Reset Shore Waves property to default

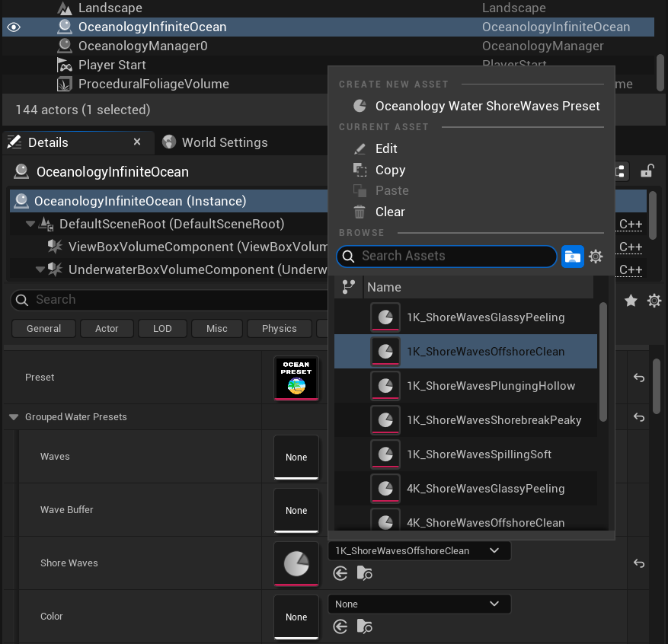[639, 563]
